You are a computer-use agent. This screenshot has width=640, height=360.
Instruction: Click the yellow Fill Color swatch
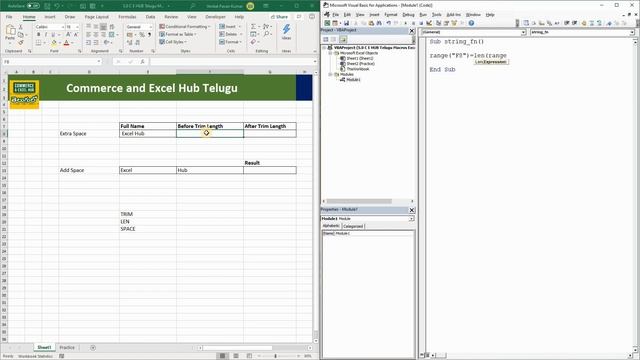coord(54,42)
